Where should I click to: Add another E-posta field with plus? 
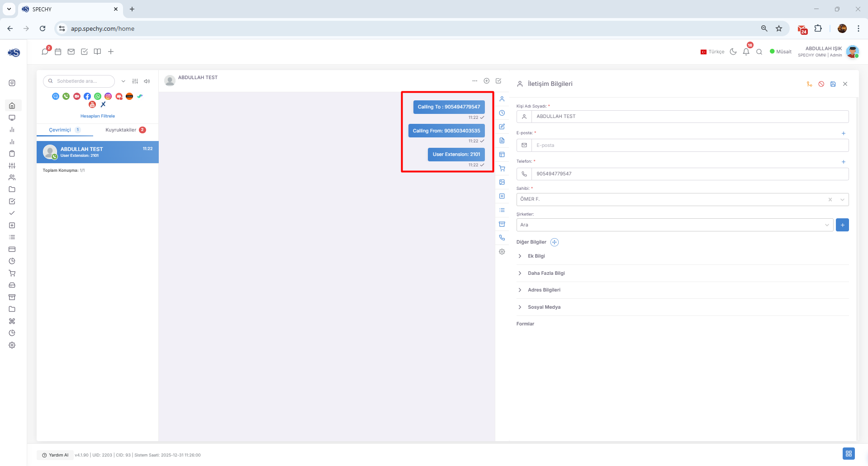(843, 133)
